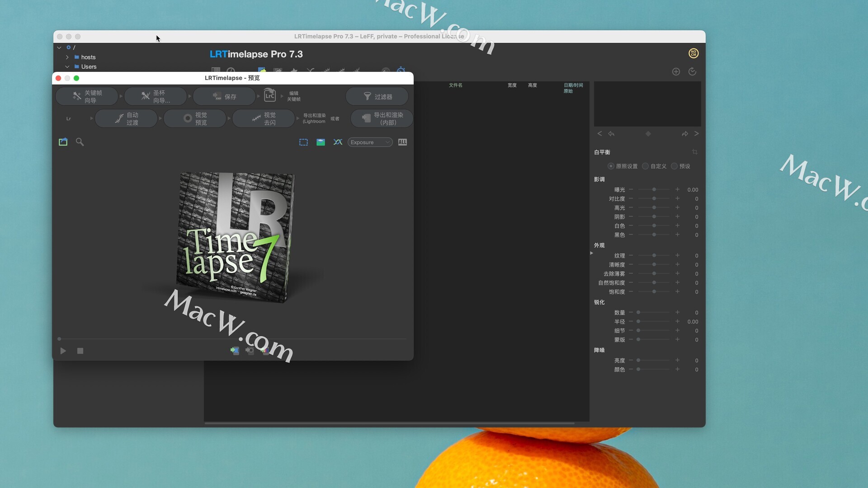Screen dimensions: 868x488
Task: Click the 半径 value field 0.00
Action: 693,322
